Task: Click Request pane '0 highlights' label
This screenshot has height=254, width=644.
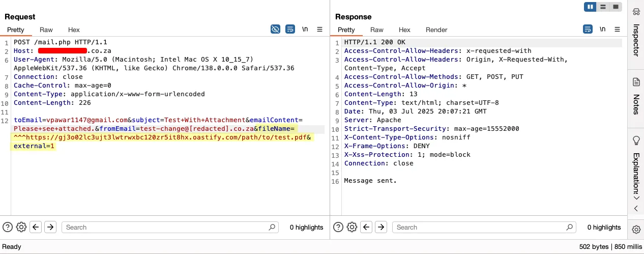Action: pos(306,228)
